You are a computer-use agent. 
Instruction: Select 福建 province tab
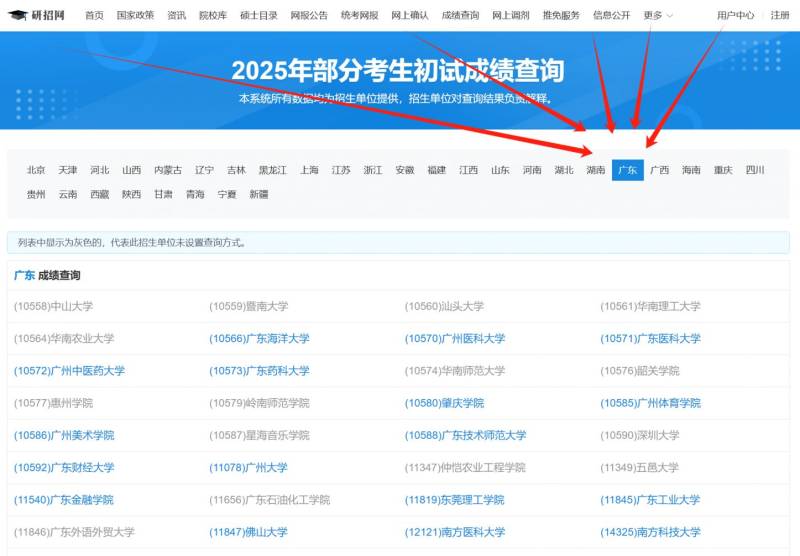pyautogui.click(x=437, y=170)
